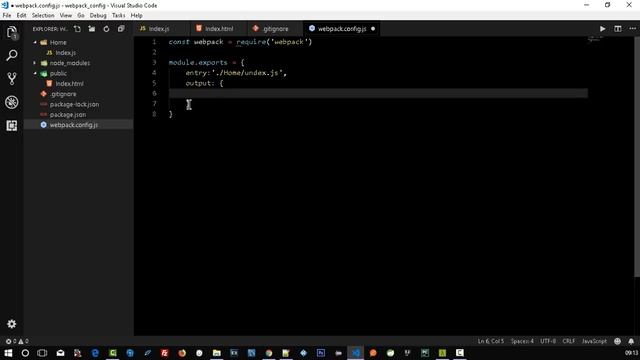Click Cortana circle icon on taskbar
640x360 pixels.
25,353
